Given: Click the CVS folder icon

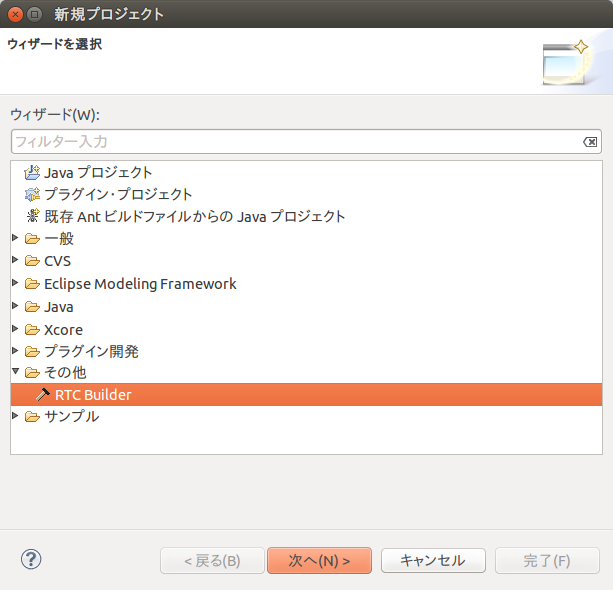Looking at the screenshot, I should [32, 261].
